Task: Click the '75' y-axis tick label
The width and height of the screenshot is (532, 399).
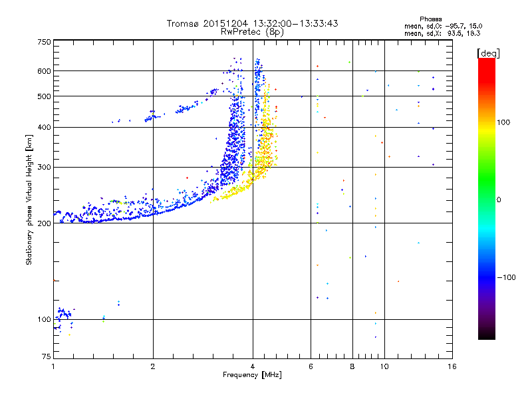Action: click(x=47, y=356)
